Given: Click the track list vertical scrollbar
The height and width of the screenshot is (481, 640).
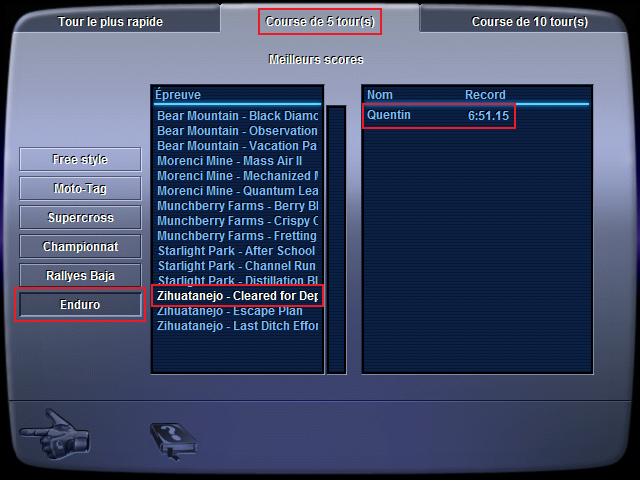Looking at the screenshot, I should tap(336, 240).
